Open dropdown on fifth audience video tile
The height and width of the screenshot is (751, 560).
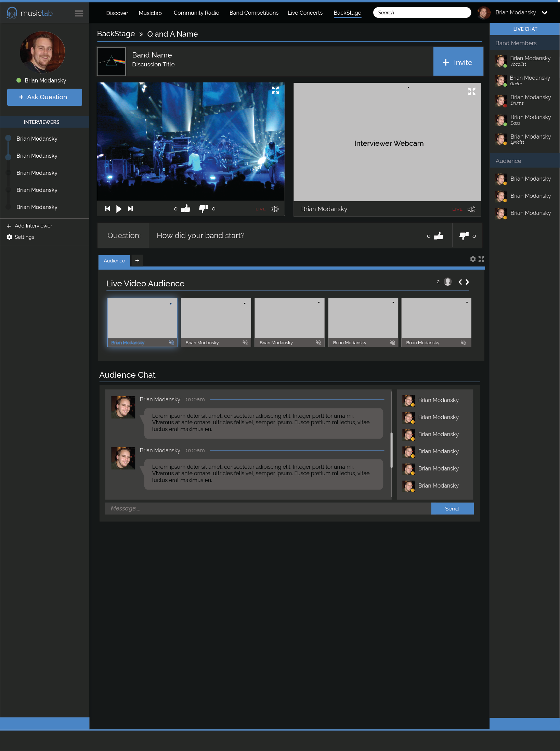point(467,302)
